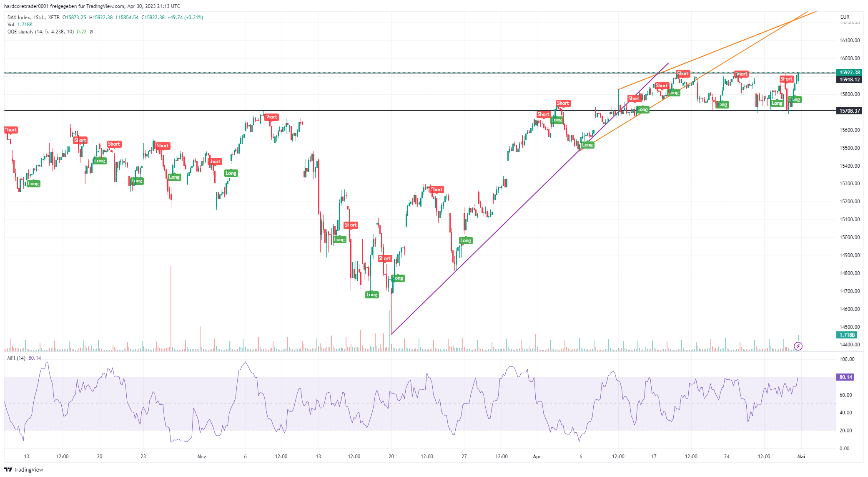Screen dimensions: 868x477
Task: Click the black price label 15918.12
Action: point(850,80)
